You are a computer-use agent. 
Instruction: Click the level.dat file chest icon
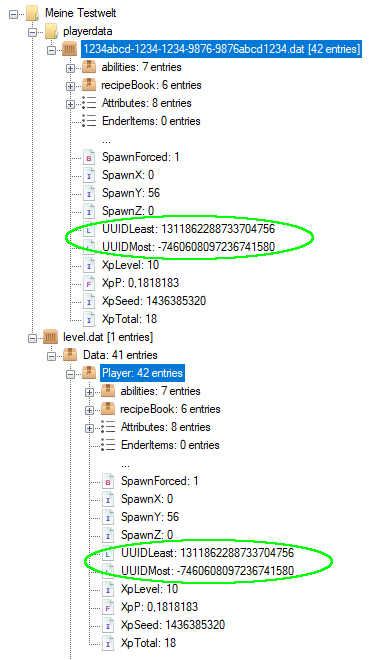(x=51, y=338)
